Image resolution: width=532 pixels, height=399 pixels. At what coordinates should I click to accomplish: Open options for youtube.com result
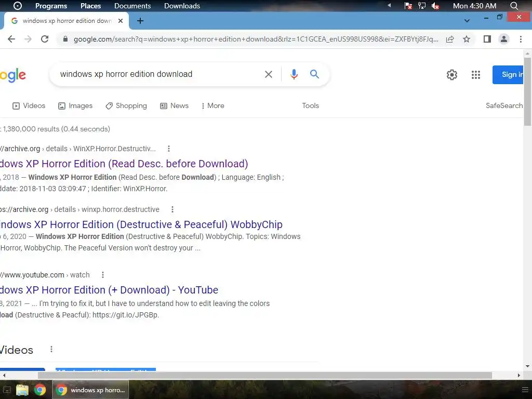tap(103, 275)
